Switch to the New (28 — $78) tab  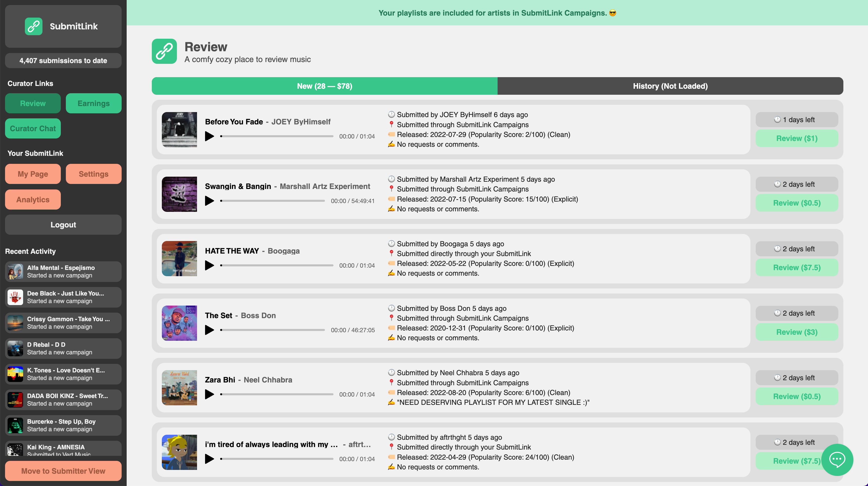324,86
